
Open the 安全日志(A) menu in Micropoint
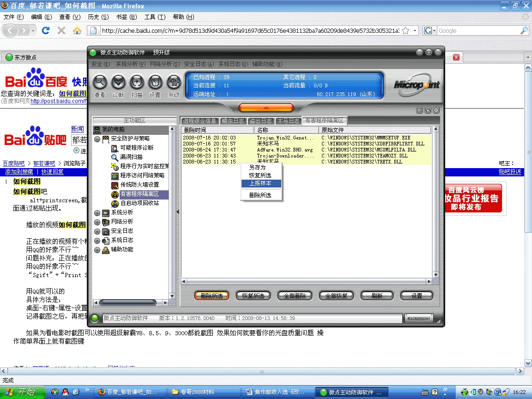pos(199,64)
